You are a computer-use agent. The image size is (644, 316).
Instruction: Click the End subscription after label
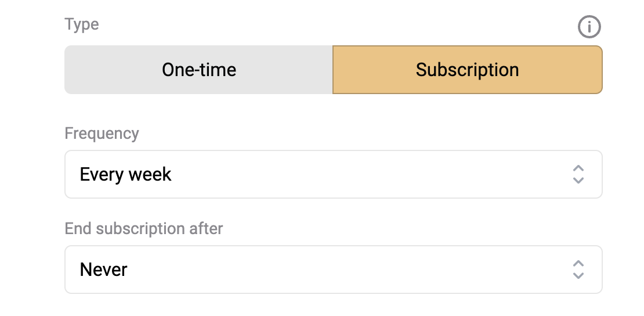[144, 228]
